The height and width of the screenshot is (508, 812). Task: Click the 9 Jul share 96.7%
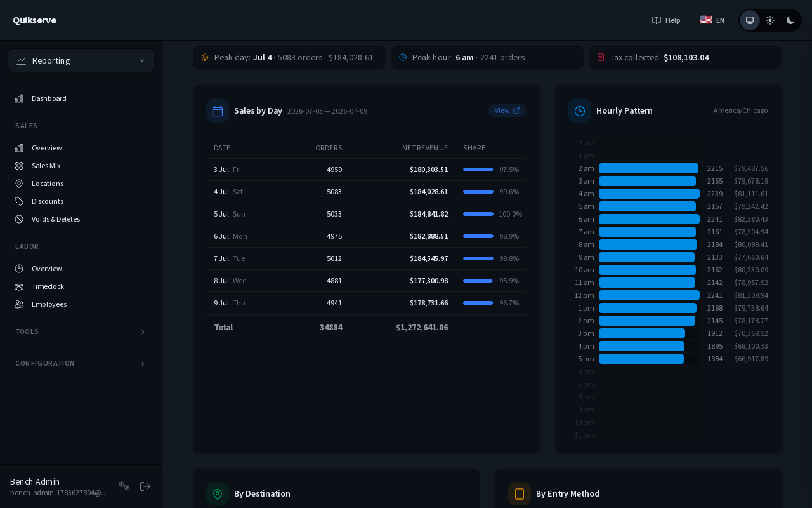509,303
